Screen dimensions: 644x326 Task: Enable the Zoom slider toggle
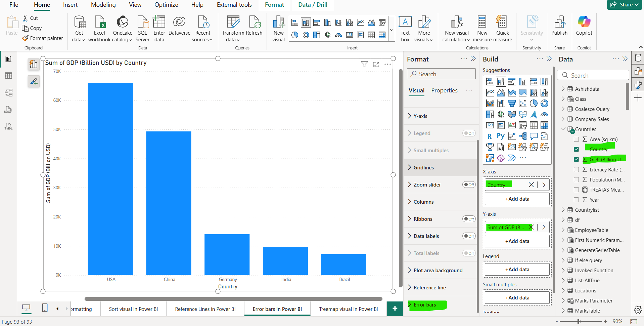469,185
